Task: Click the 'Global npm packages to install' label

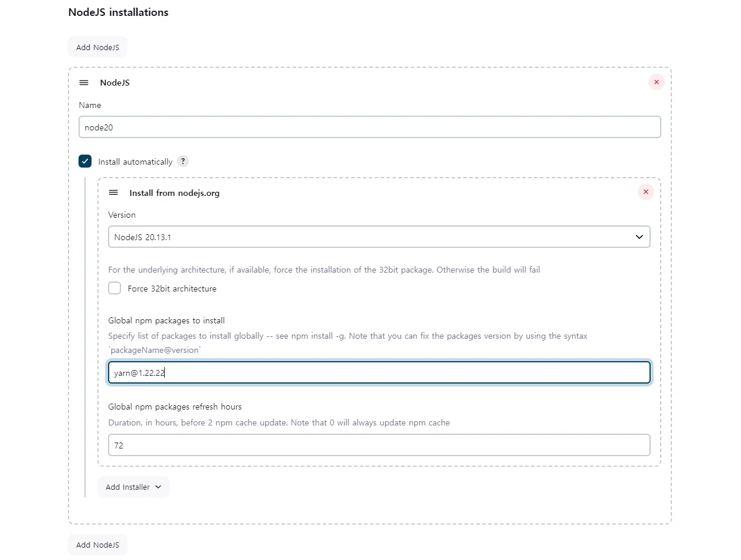Action: pyautogui.click(x=167, y=320)
